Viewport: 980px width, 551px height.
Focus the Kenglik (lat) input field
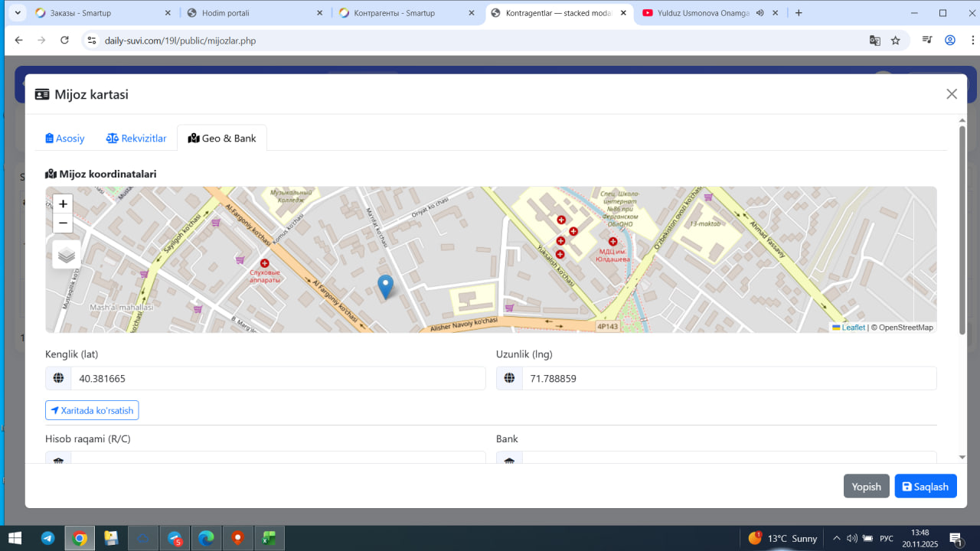click(278, 378)
